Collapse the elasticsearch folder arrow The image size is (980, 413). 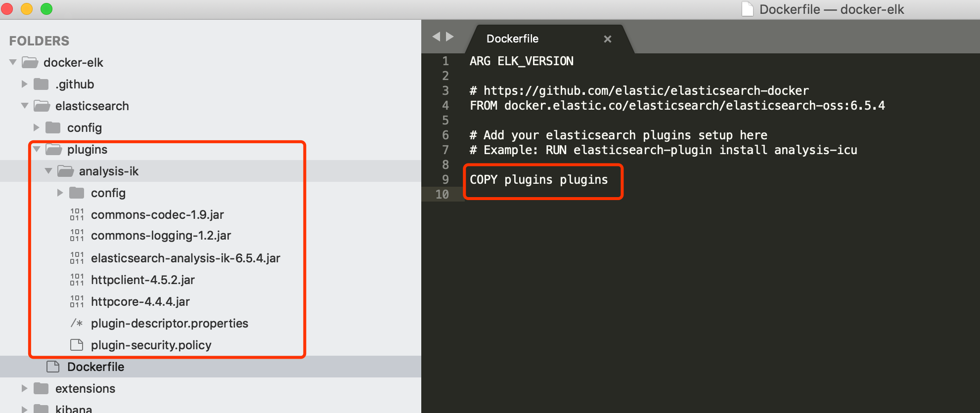pos(25,106)
